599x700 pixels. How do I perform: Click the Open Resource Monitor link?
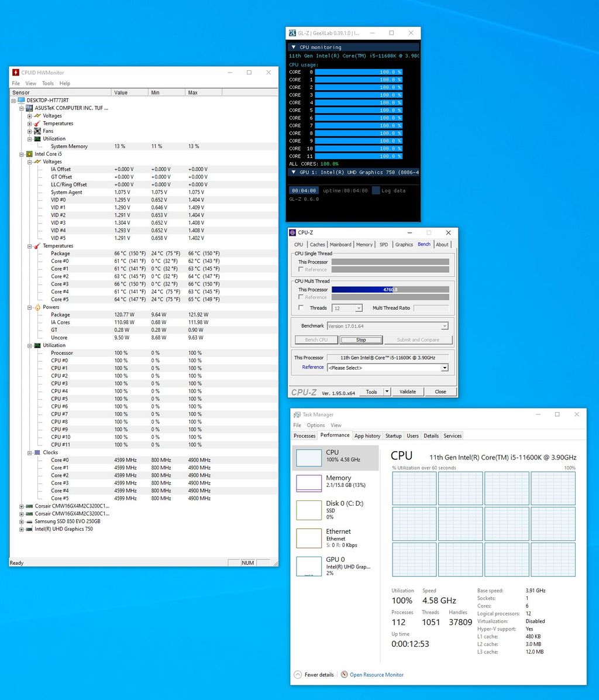[x=377, y=675]
